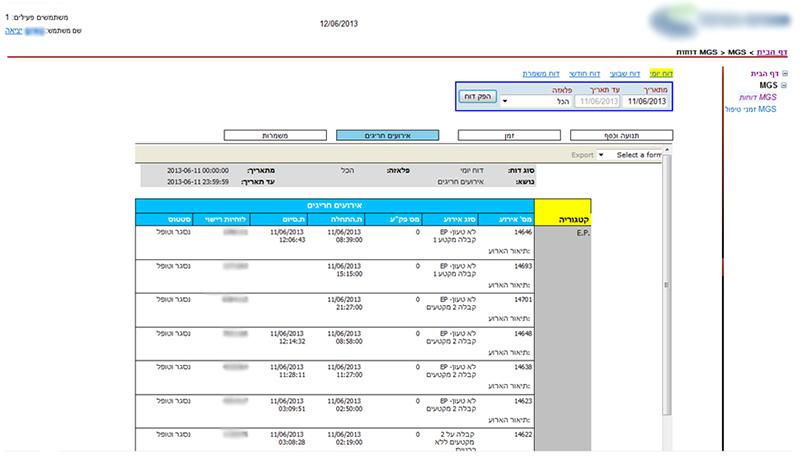Switch to the דוח שבועי report

(625, 74)
